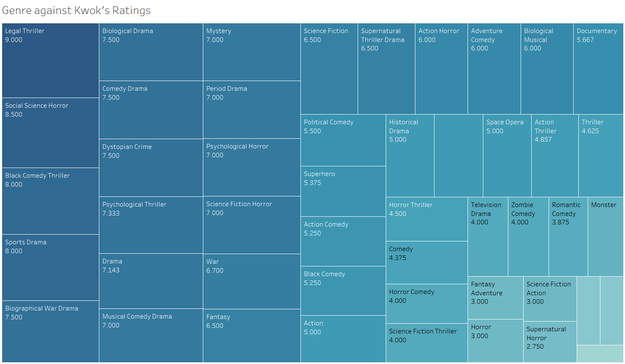This screenshot has width=625, height=364.
Task: Select the Sports Drama rectangle
Action: 50,267
